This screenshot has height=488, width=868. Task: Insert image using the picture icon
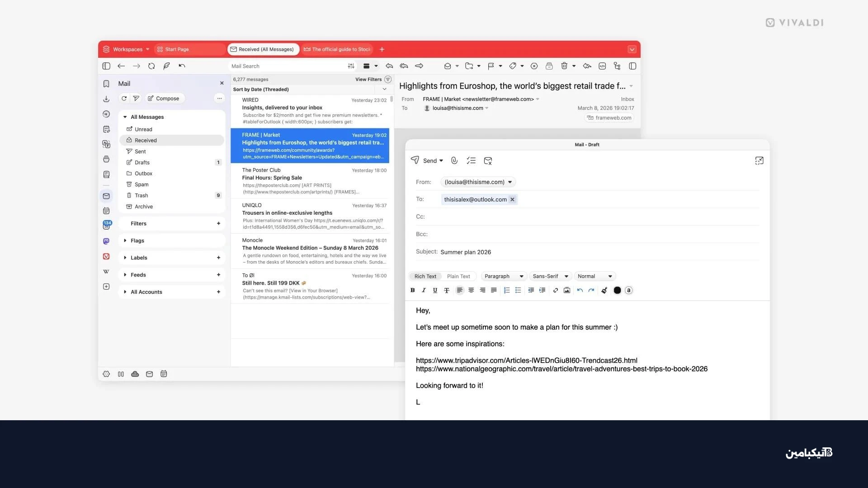pyautogui.click(x=567, y=290)
